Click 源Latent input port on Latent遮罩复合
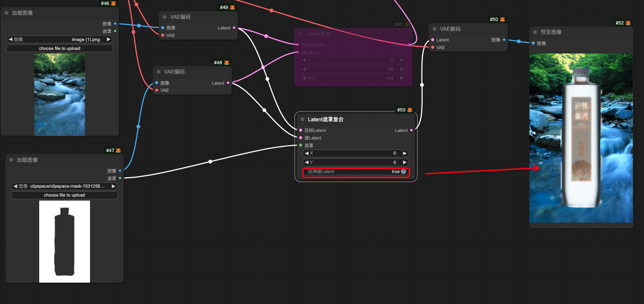 [x=301, y=138]
